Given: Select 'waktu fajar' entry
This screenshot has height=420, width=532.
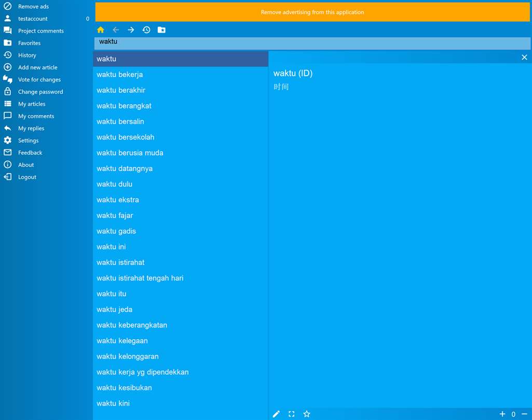Looking at the screenshot, I should pos(181,215).
